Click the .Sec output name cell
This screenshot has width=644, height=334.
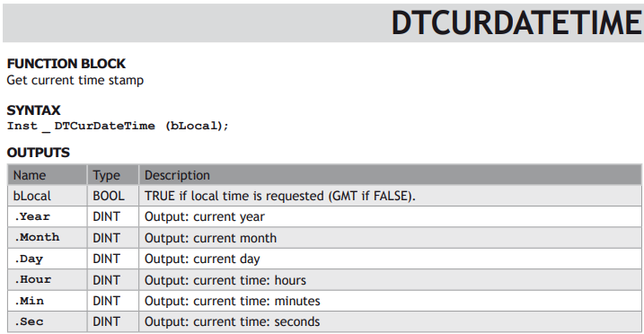click(48, 321)
